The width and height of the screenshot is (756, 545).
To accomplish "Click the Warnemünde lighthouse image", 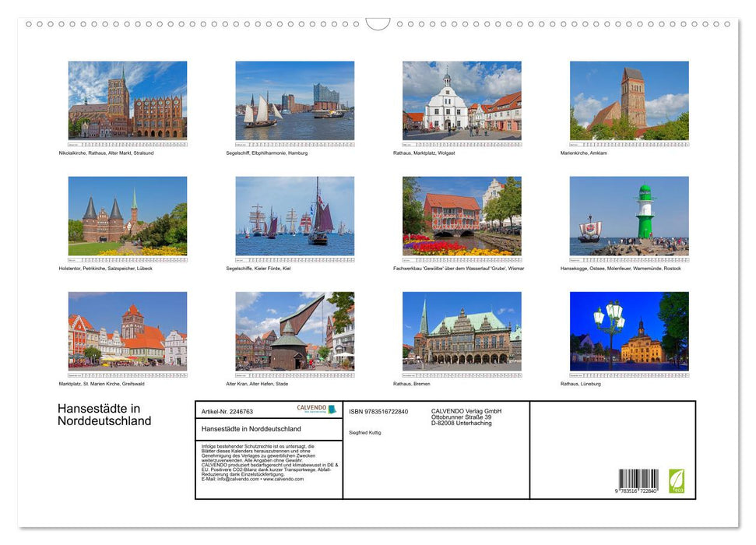I will (x=629, y=216).
